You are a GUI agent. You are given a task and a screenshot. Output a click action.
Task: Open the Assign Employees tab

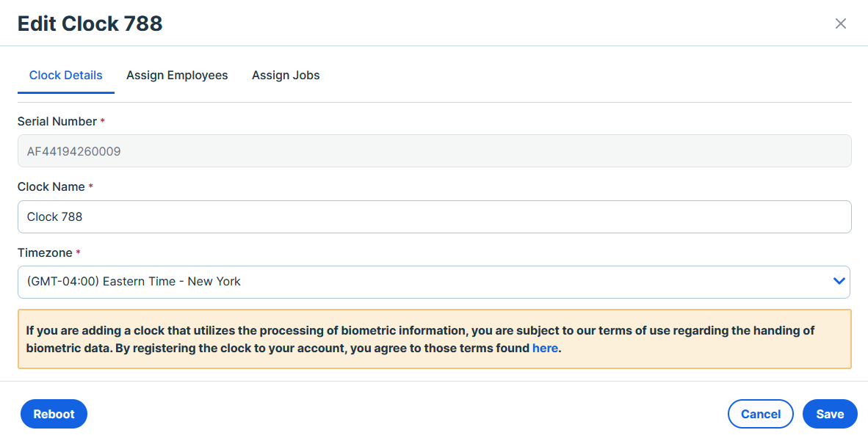(x=177, y=76)
